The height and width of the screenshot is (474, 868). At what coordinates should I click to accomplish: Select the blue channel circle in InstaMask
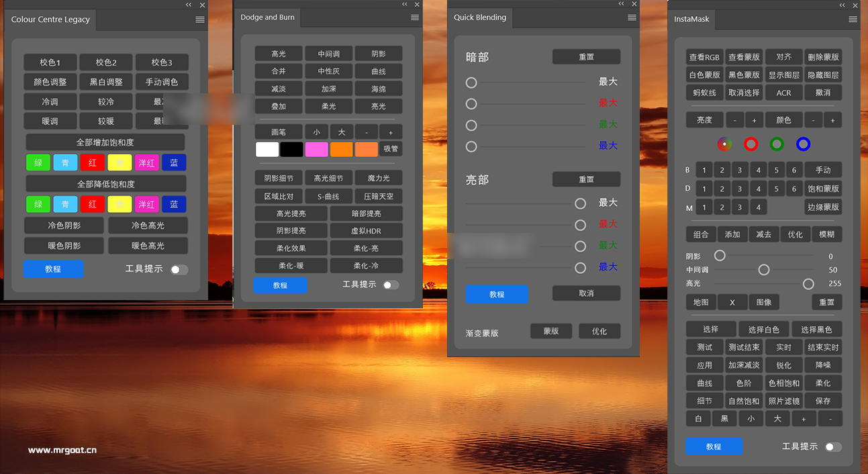(803, 144)
